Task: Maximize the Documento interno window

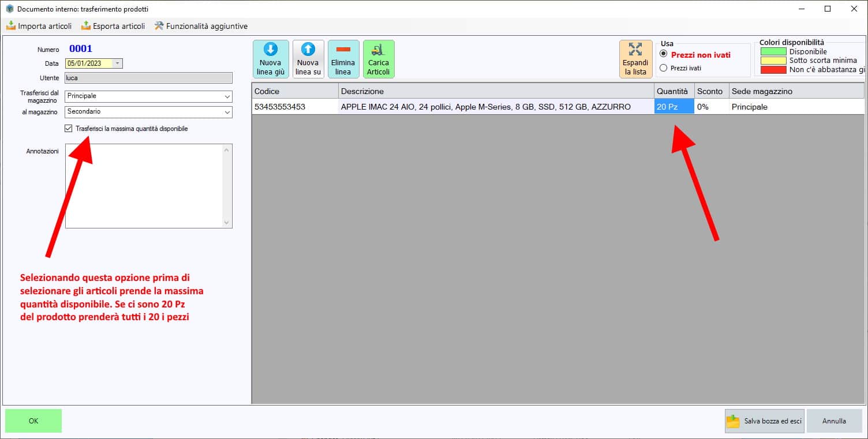Action: [828, 9]
